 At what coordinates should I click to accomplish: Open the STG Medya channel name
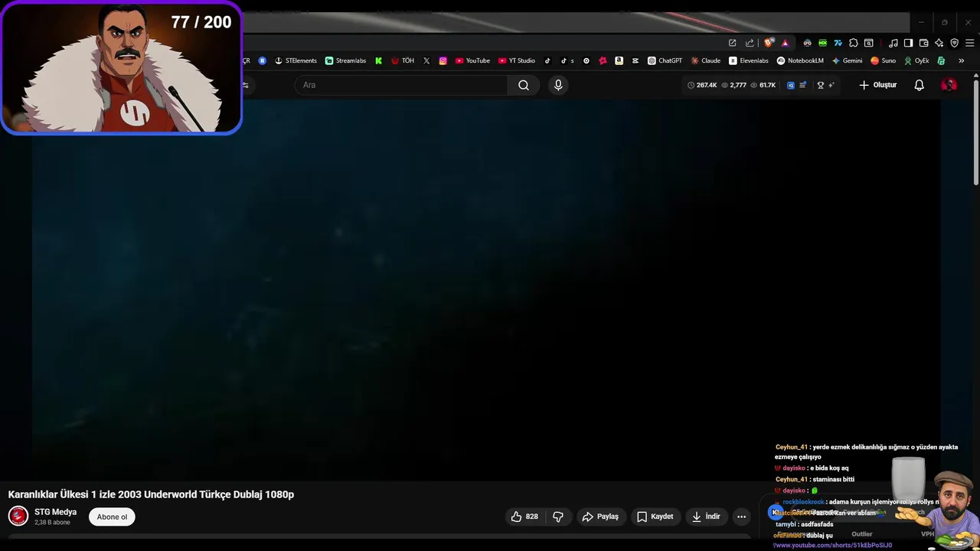[x=55, y=512]
